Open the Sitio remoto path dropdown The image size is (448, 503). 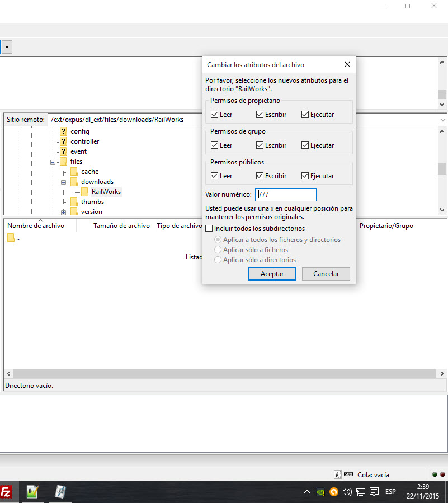(443, 120)
